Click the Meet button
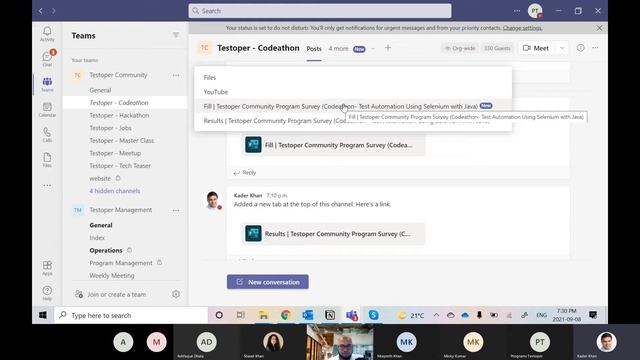The width and height of the screenshot is (640, 360). (x=536, y=48)
